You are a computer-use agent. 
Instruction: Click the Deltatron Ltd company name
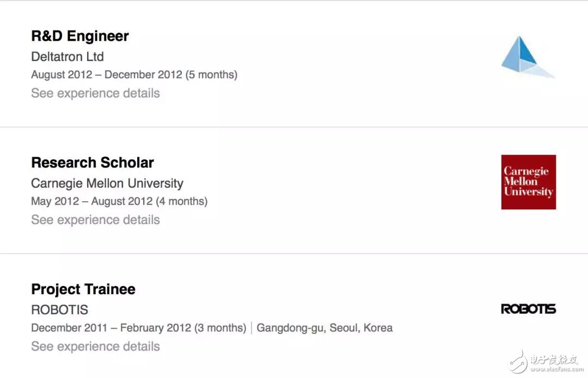coord(68,57)
